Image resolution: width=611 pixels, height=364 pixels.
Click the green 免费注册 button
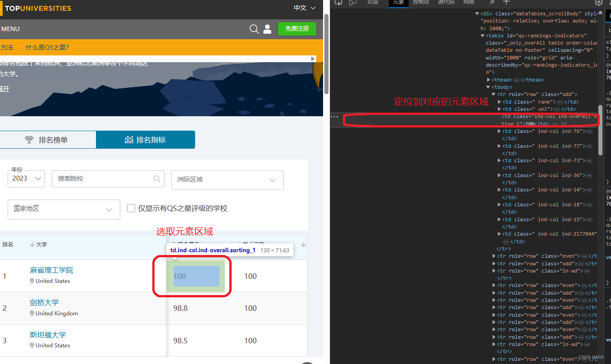point(297,28)
